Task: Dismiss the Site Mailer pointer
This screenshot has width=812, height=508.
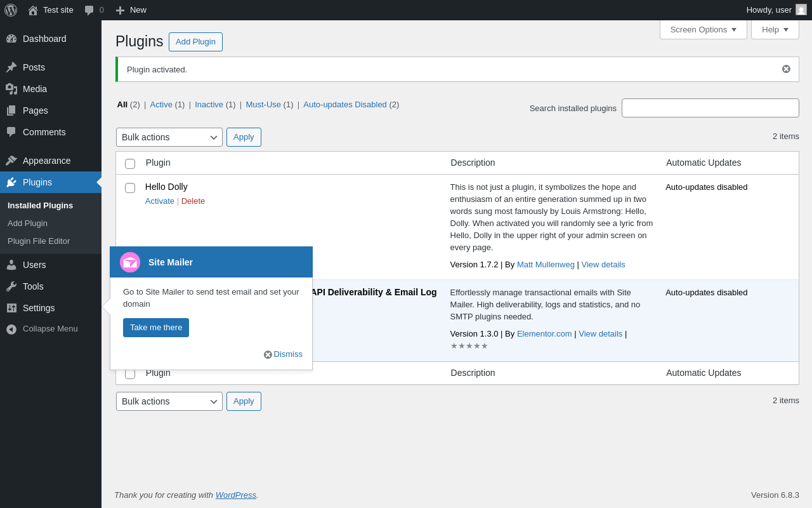Action: click(x=283, y=354)
